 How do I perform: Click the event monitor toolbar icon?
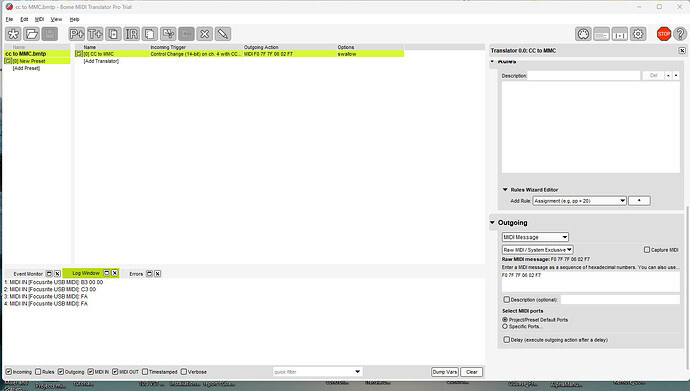[x=620, y=34]
